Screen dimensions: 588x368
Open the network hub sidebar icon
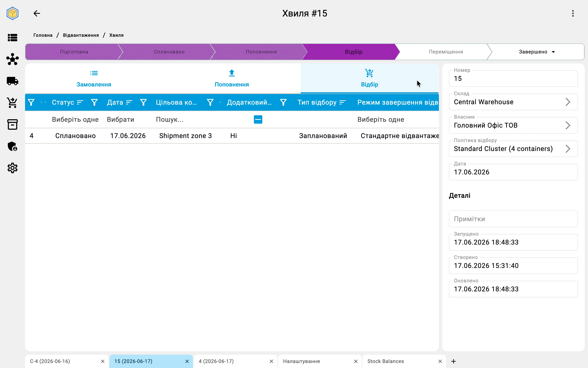(x=12, y=59)
